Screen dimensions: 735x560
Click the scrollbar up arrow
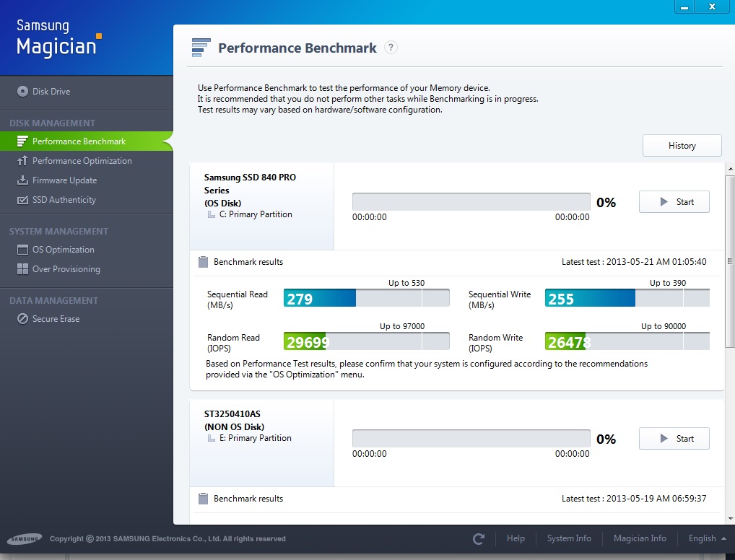pos(730,169)
